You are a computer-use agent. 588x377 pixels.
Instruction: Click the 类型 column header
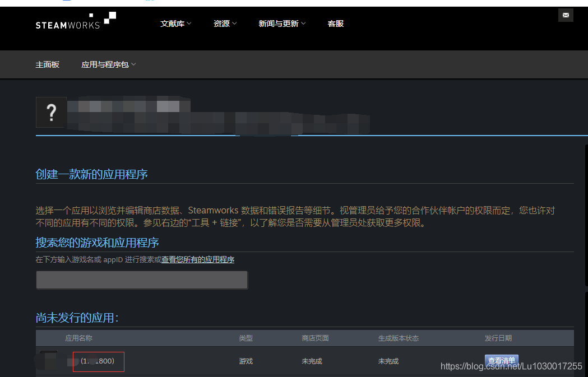[246, 338]
